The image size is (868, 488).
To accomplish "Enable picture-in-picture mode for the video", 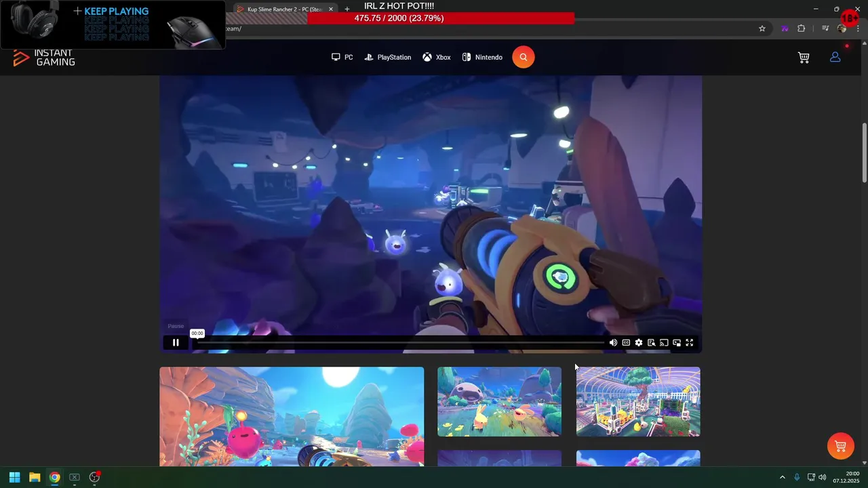I will [x=677, y=342].
